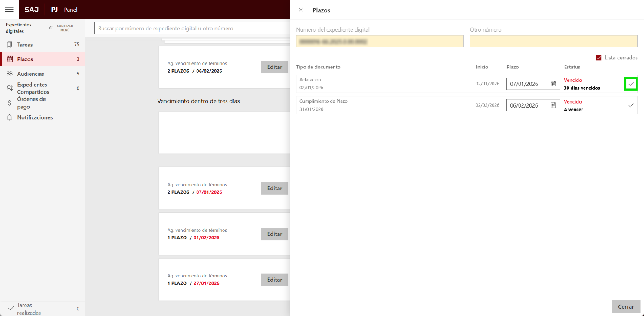Click the Órdenes de pago dollar icon
The height and width of the screenshot is (316, 644).
[10, 103]
